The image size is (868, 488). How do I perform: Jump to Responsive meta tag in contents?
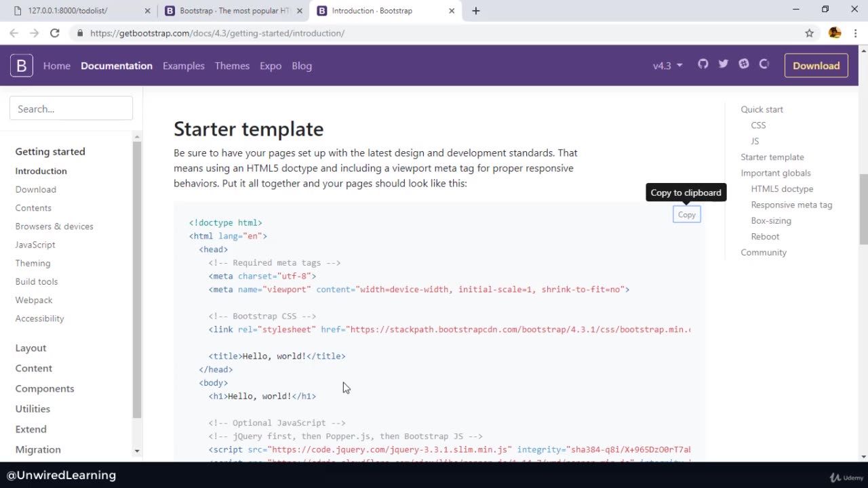point(791,205)
